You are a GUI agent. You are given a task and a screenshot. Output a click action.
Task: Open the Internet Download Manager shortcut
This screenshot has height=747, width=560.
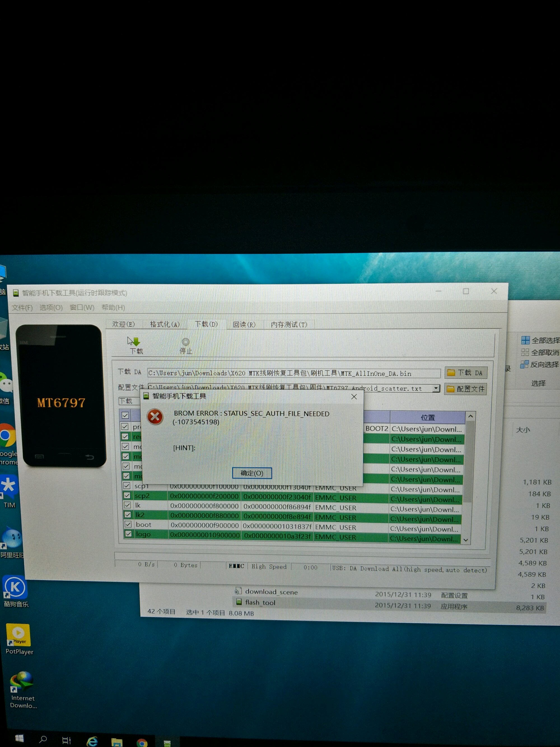pos(22,681)
